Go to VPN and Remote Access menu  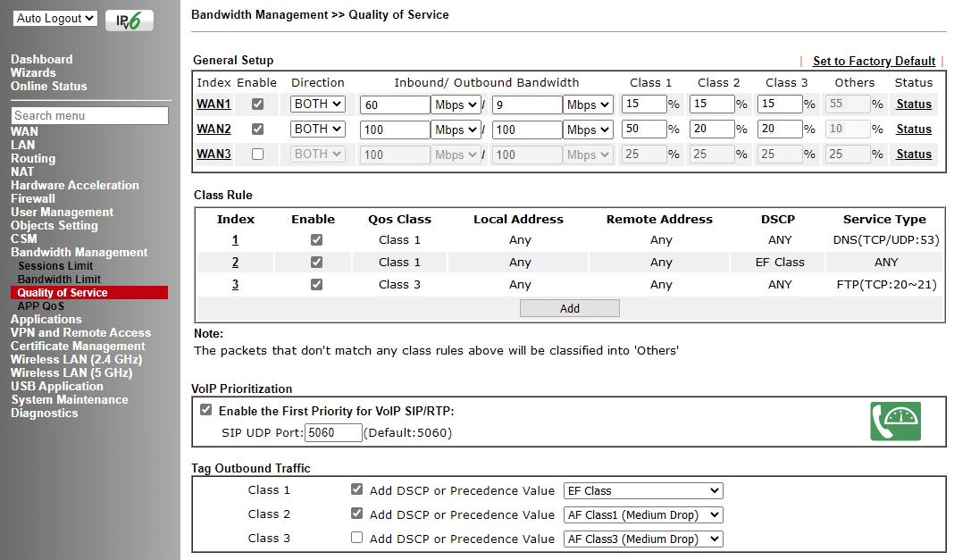coord(80,332)
